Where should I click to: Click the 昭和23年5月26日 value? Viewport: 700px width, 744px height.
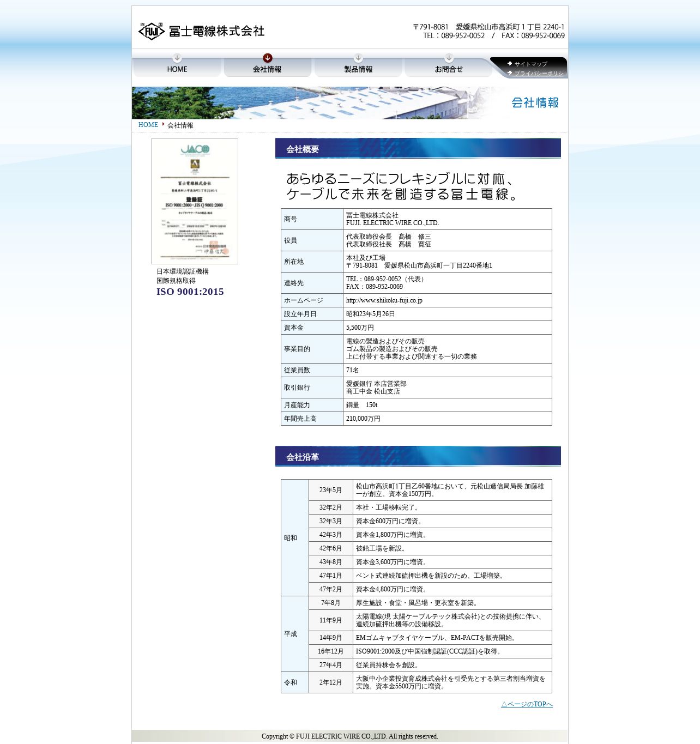tap(371, 314)
